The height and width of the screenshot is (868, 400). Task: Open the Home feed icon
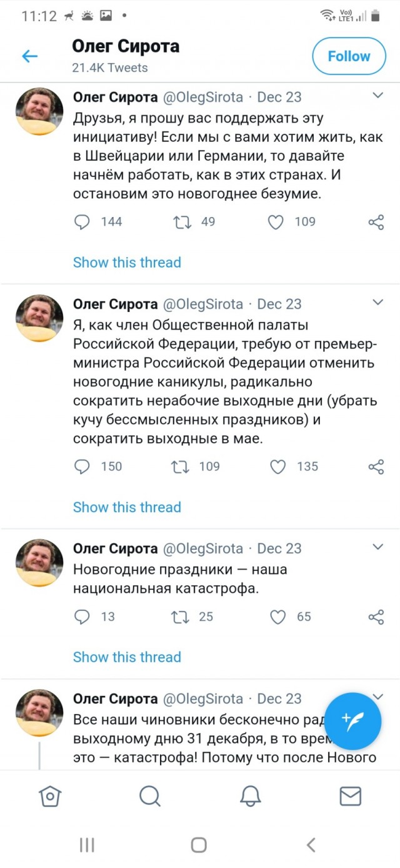click(50, 796)
